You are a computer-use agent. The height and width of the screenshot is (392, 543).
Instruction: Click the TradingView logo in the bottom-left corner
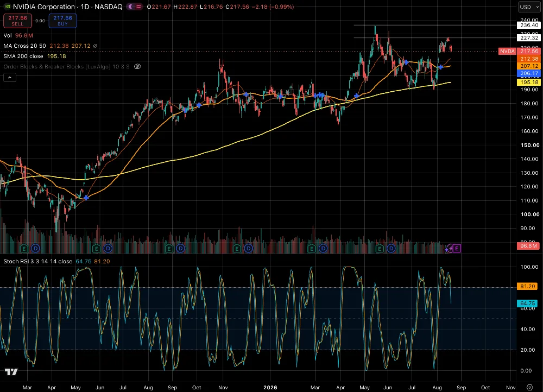pos(11,372)
